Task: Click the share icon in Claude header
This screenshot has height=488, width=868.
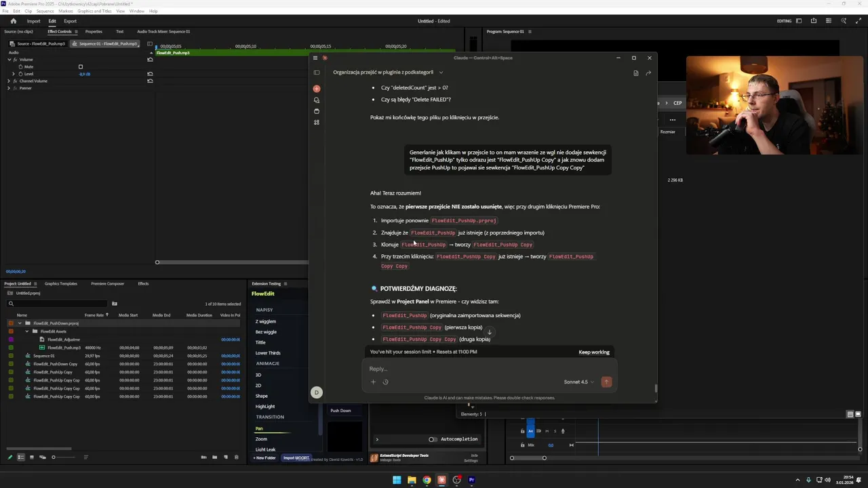Action: [648, 73]
